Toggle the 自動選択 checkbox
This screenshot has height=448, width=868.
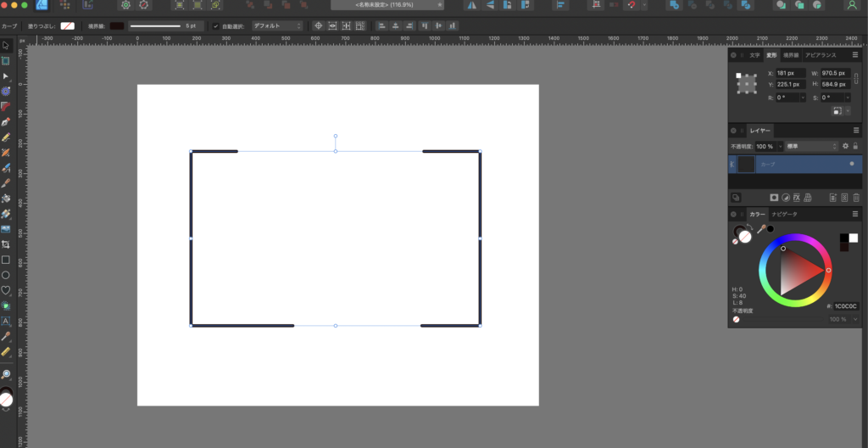coord(215,25)
